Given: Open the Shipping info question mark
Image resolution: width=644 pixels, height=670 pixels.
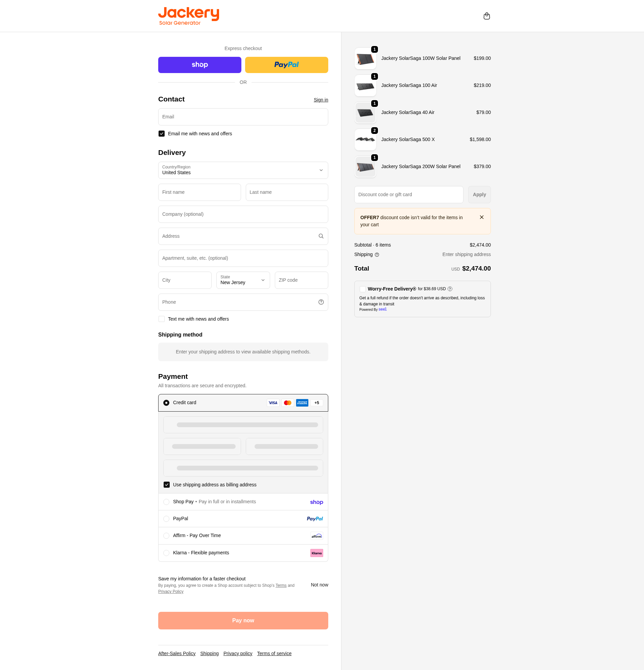Looking at the screenshot, I should pyautogui.click(x=377, y=255).
